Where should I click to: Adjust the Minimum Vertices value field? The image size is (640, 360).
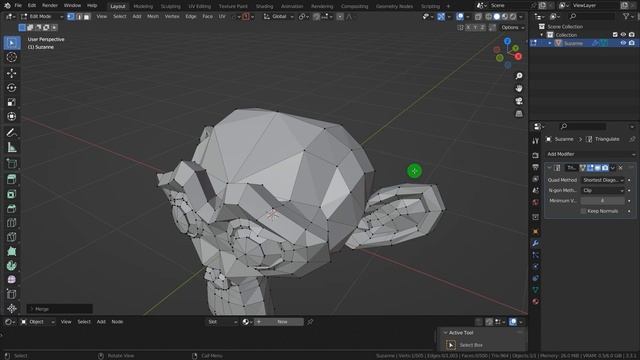[603, 201]
